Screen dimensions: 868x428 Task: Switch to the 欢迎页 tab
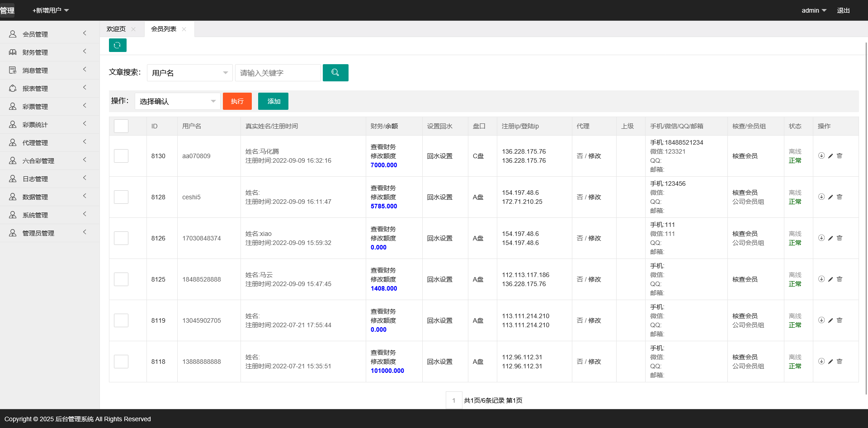pyautogui.click(x=117, y=28)
